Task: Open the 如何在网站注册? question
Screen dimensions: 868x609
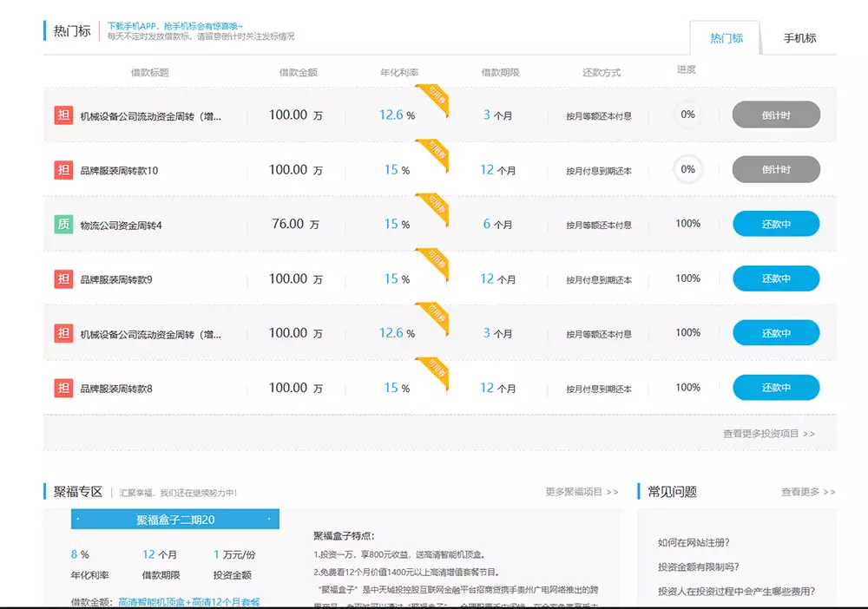Action: (x=694, y=542)
